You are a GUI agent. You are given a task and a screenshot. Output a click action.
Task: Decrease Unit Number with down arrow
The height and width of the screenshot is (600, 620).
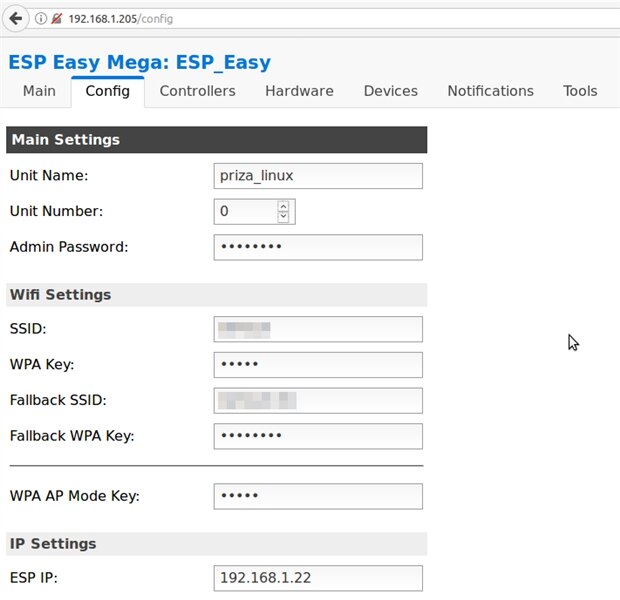click(283, 216)
